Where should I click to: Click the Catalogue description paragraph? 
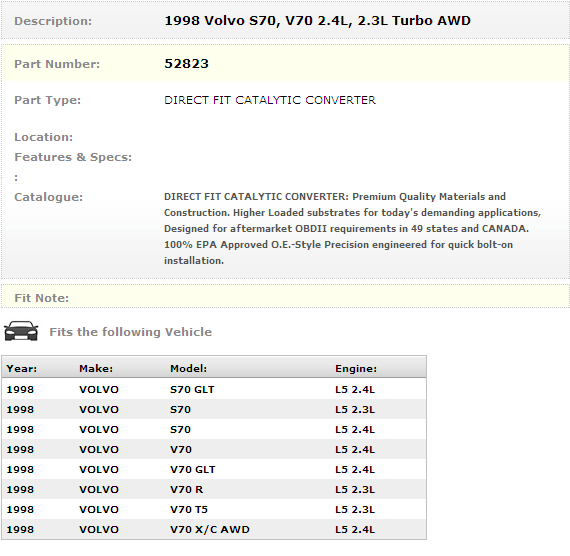point(352,228)
